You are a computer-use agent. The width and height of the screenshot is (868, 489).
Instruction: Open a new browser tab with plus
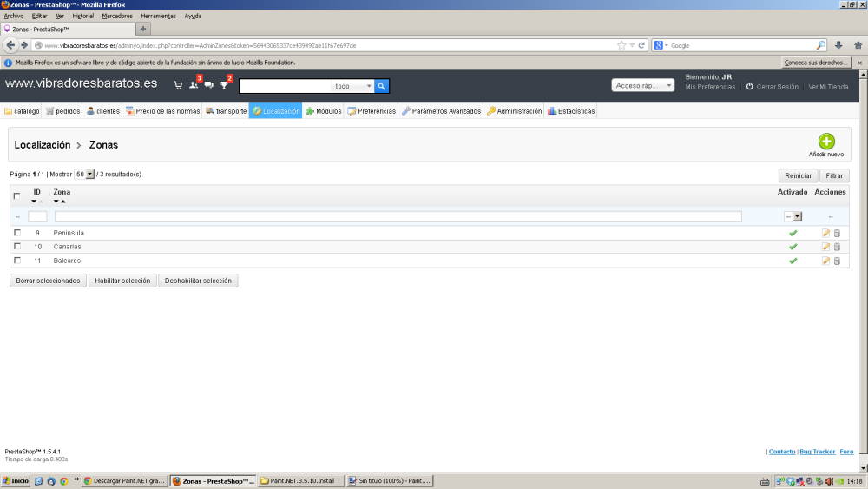pos(143,29)
